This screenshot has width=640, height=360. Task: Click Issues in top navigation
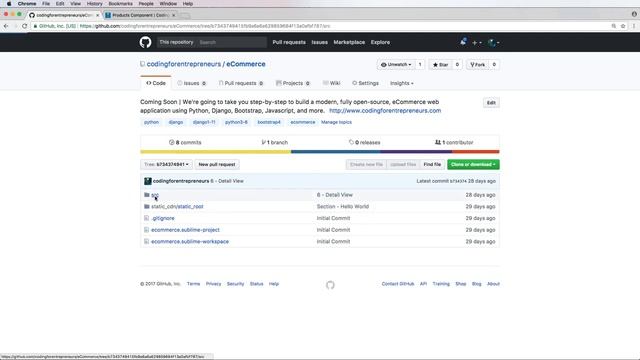pyautogui.click(x=320, y=42)
